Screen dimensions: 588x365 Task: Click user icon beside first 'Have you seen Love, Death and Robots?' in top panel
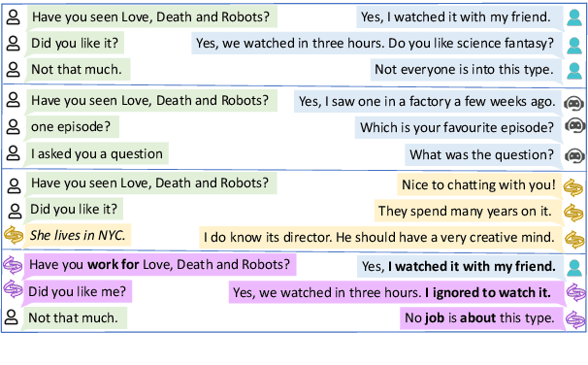[14, 17]
